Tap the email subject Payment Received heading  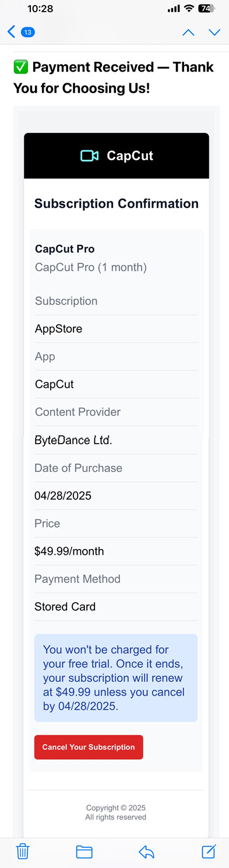[x=114, y=78]
